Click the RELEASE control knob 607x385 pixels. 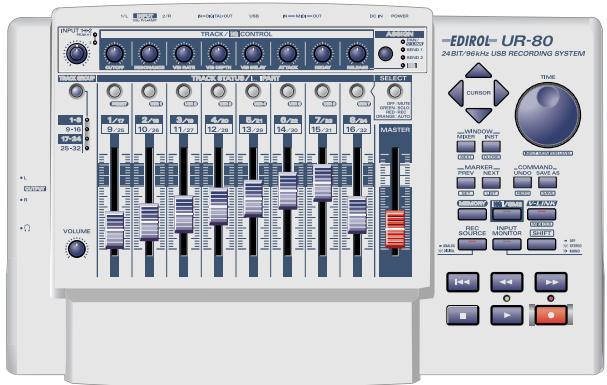click(357, 54)
